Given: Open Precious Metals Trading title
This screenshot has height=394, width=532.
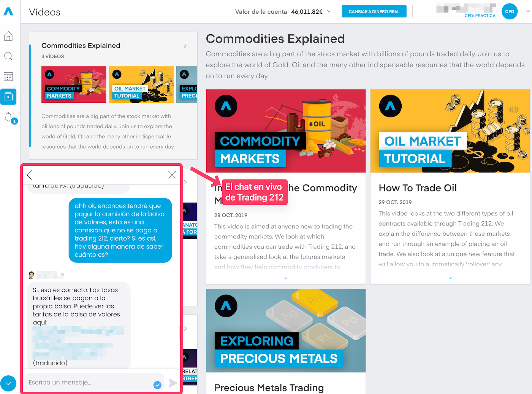Looking at the screenshot, I should [x=269, y=388].
